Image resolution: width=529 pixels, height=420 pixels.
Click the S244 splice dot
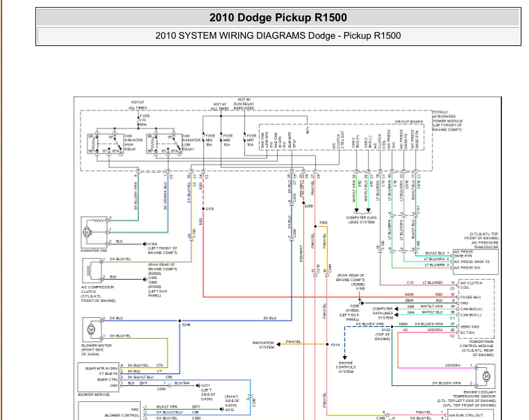(180, 321)
